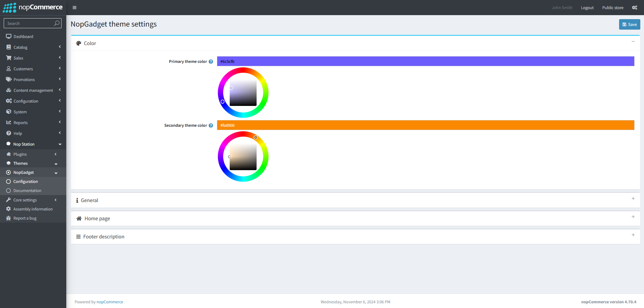Expand the Plugins submenu chevron
Screen dimensions: 644x308
pos(56,154)
